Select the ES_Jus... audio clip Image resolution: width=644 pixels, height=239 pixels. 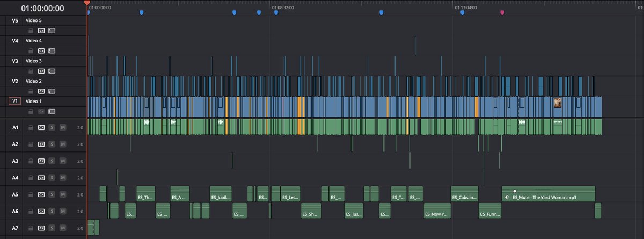point(354,211)
